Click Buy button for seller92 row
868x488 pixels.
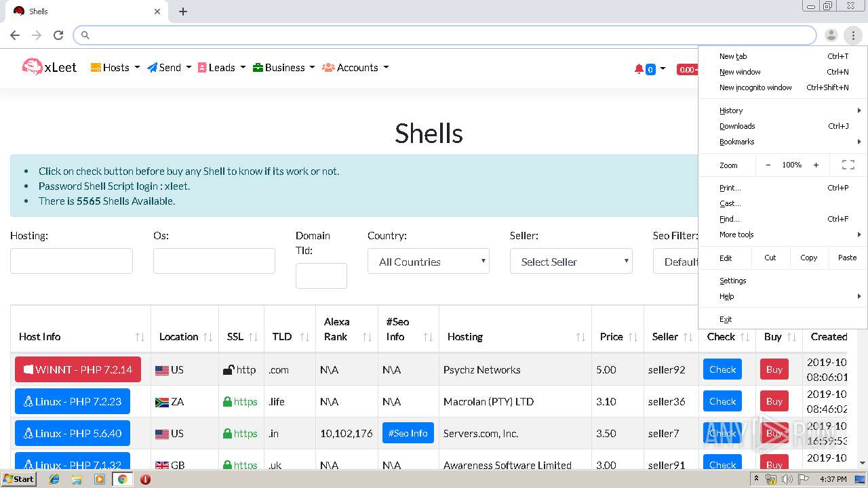(774, 369)
